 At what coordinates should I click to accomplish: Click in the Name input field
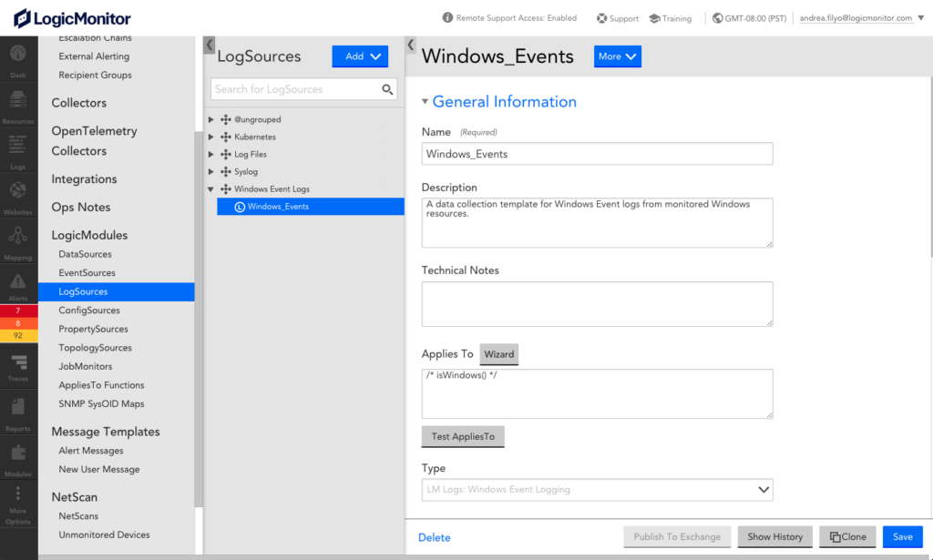[x=598, y=154]
